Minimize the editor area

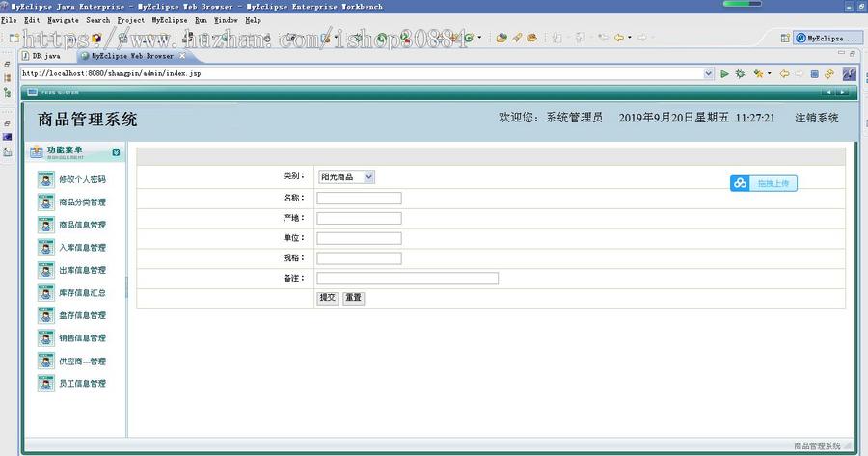[x=841, y=53]
